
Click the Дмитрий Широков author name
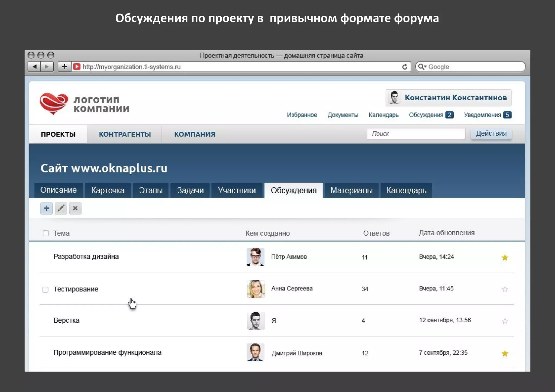pos(297,353)
